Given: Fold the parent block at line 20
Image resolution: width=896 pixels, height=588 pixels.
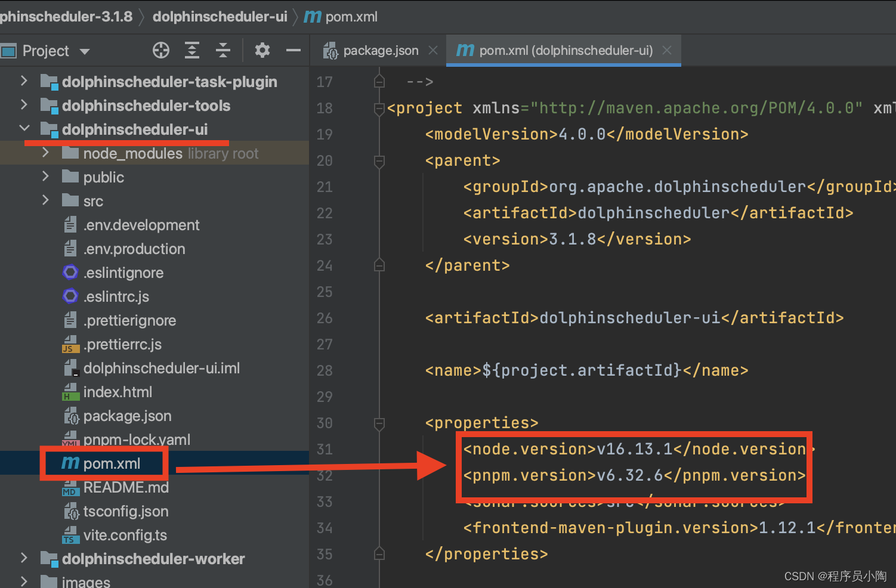Looking at the screenshot, I should [x=379, y=161].
